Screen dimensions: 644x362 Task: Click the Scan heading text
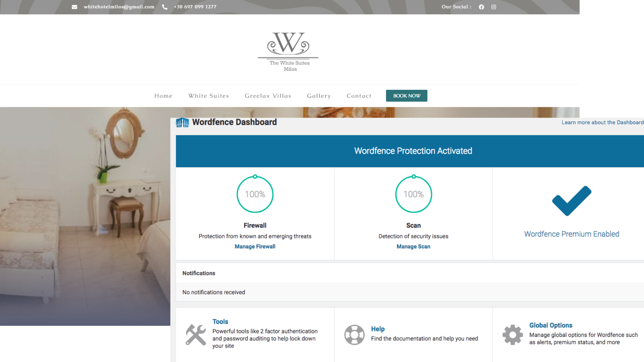414,226
